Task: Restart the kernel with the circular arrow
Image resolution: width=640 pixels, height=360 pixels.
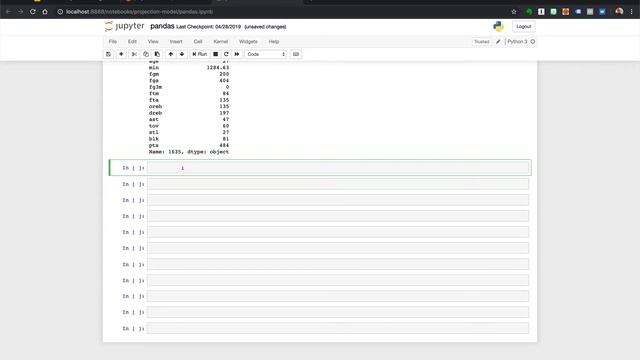Action: [226, 54]
